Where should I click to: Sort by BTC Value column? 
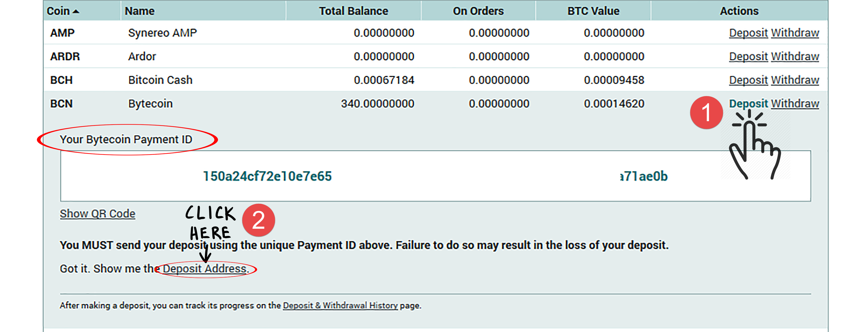[x=593, y=11]
